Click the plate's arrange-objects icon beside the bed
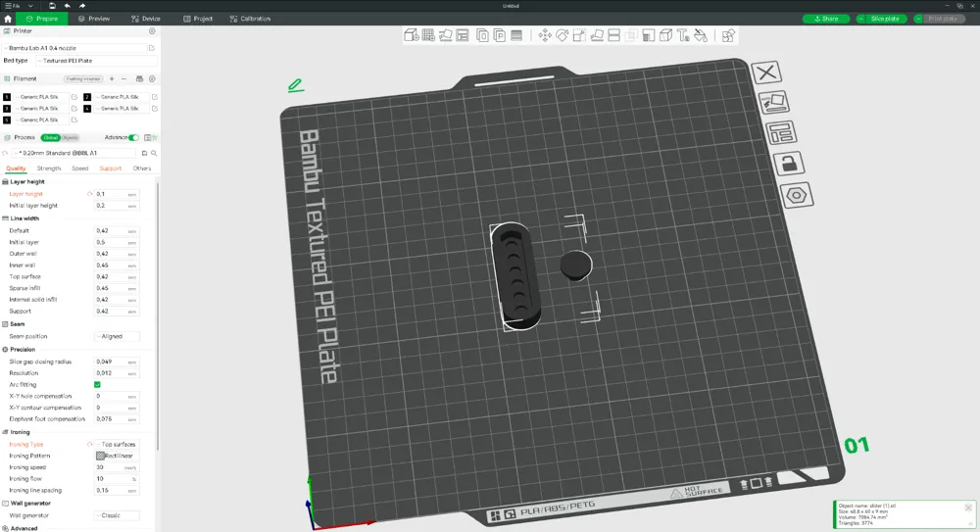The image size is (980, 532). coord(781,132)
